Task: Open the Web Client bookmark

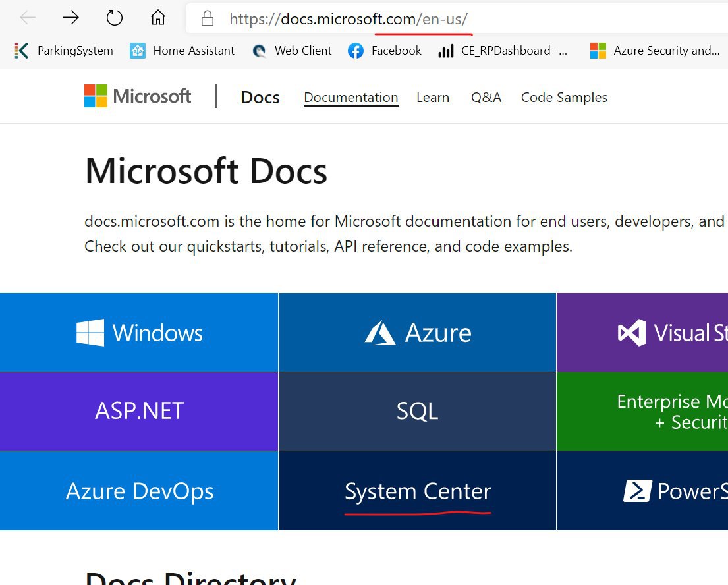Action: click(x=292, y=51)
